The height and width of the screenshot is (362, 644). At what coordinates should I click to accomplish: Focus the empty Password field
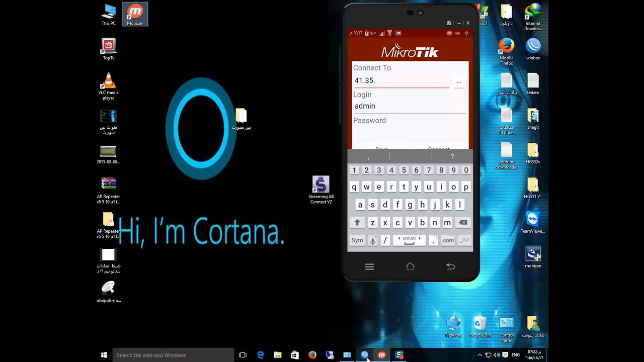click(410, 132)
